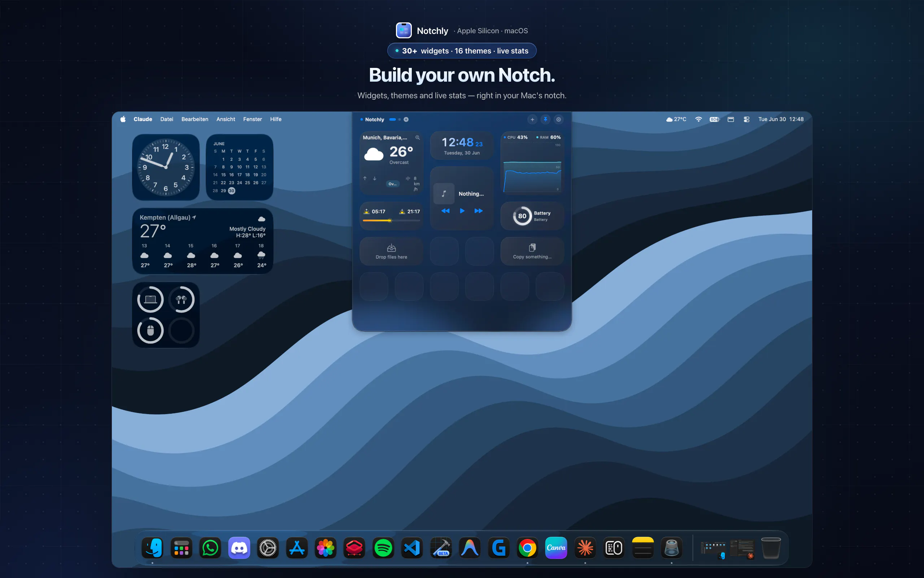The width and height of the screenshot is (924, 578).
Task: Open Photos from the Dock
Action: pyautogui.click(x=326, y=548)
